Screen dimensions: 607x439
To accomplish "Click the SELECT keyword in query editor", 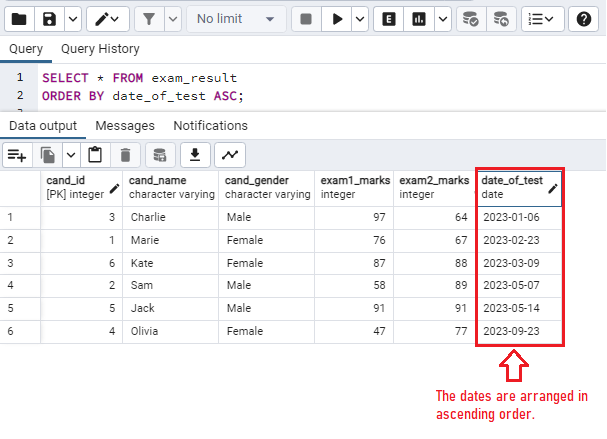I will point(65,78).
